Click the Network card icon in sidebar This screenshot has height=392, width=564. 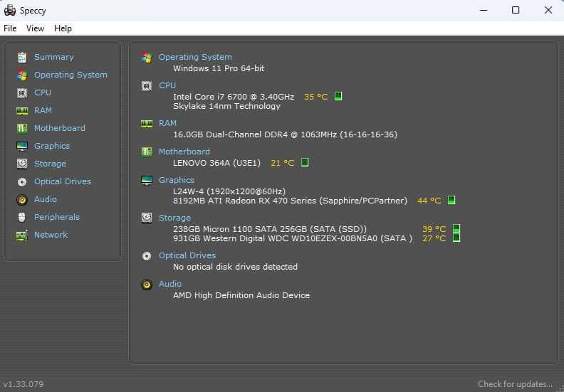(x=22, y=235)
